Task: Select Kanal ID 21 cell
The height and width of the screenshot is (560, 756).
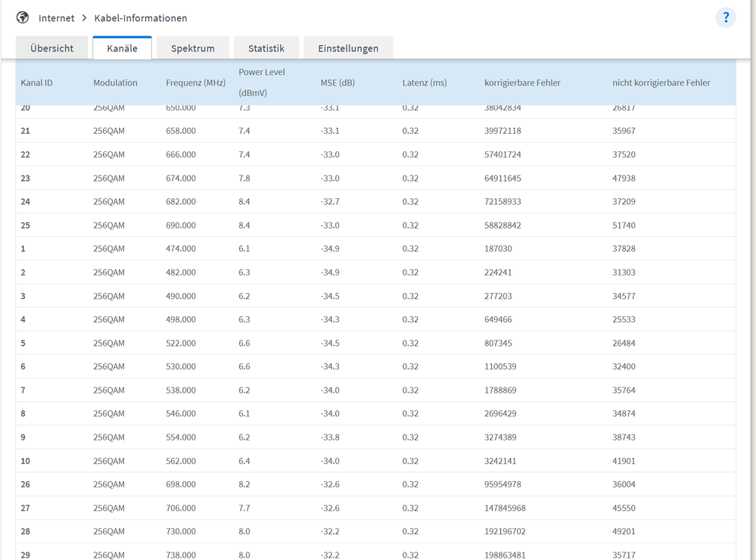Action: [26, 131]
